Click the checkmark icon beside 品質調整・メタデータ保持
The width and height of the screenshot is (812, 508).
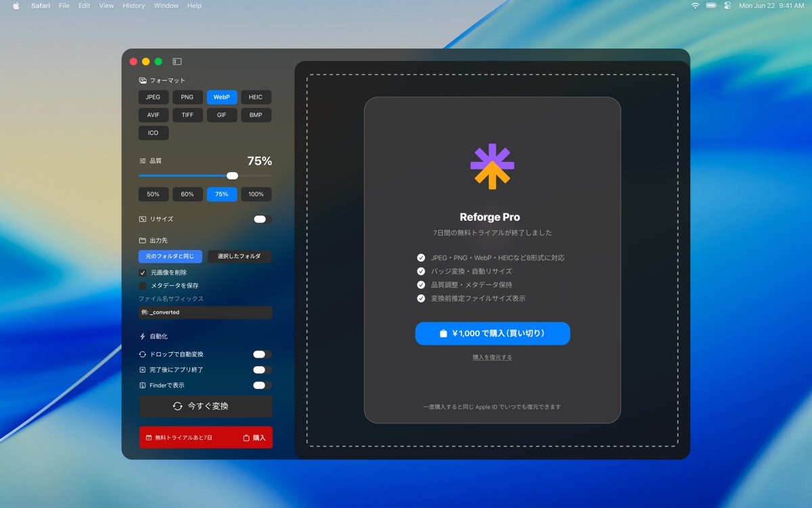pyautogui.click(x=421, y=285)
